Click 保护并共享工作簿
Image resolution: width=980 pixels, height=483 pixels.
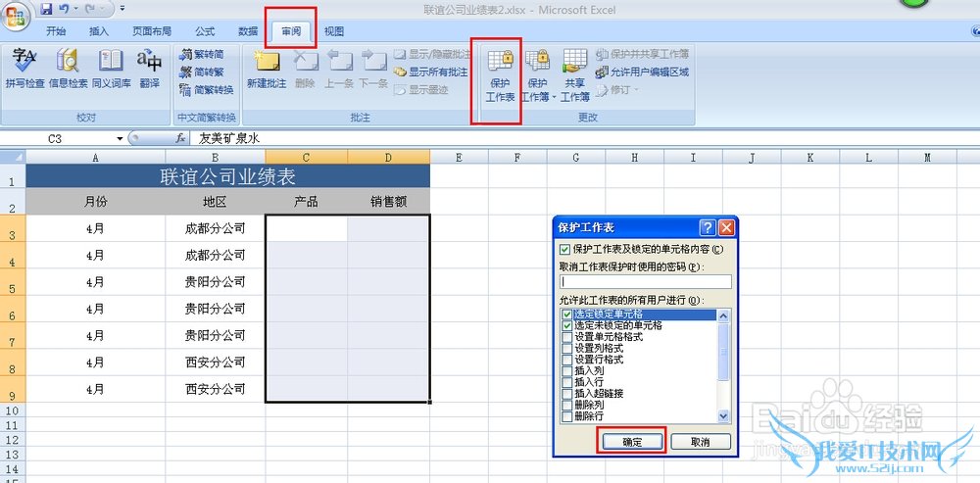click(642, 54)
